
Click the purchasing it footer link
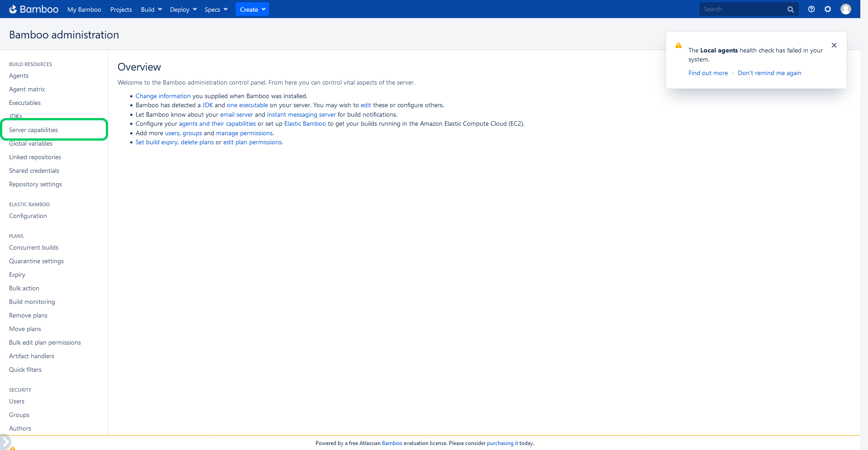(502, 443)
